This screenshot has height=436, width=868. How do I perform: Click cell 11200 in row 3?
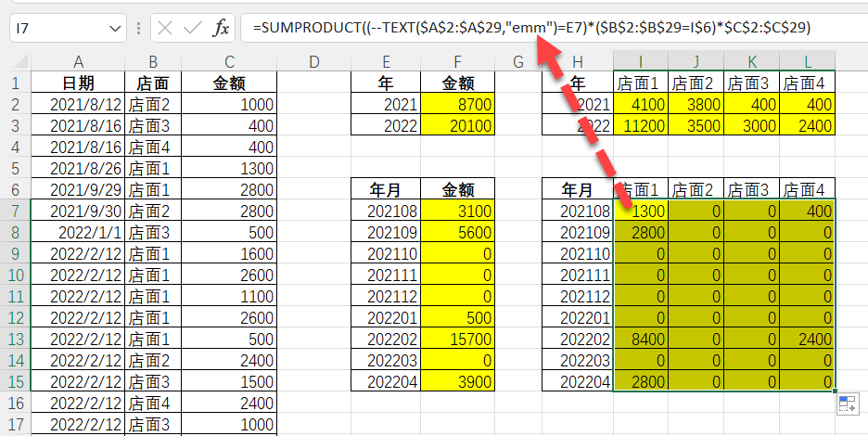641,126
